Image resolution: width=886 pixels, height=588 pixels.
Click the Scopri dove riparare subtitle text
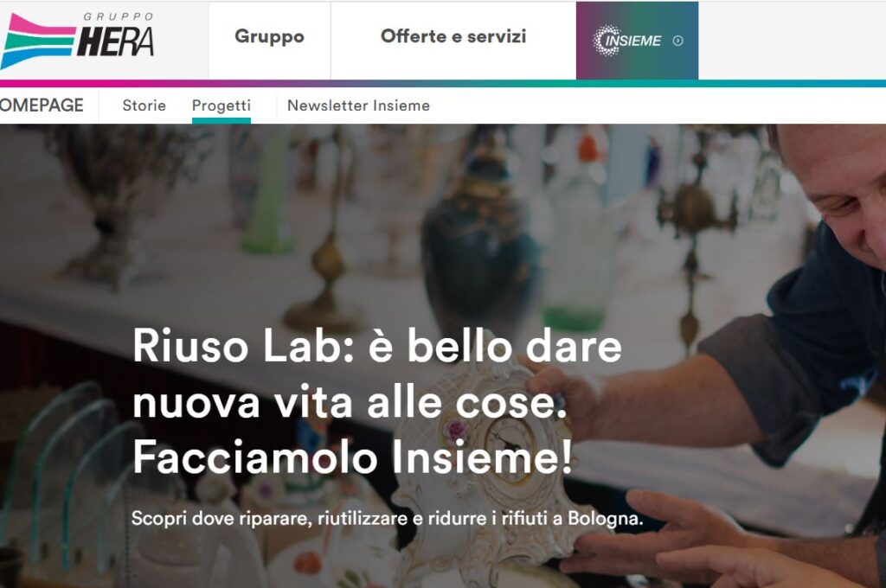(x=387, y=518)
